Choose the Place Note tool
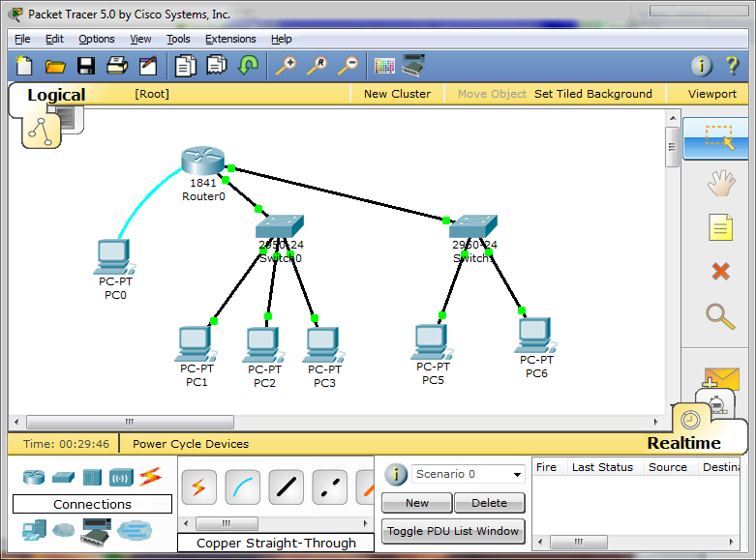756x560 pixels. pos(720,227)
